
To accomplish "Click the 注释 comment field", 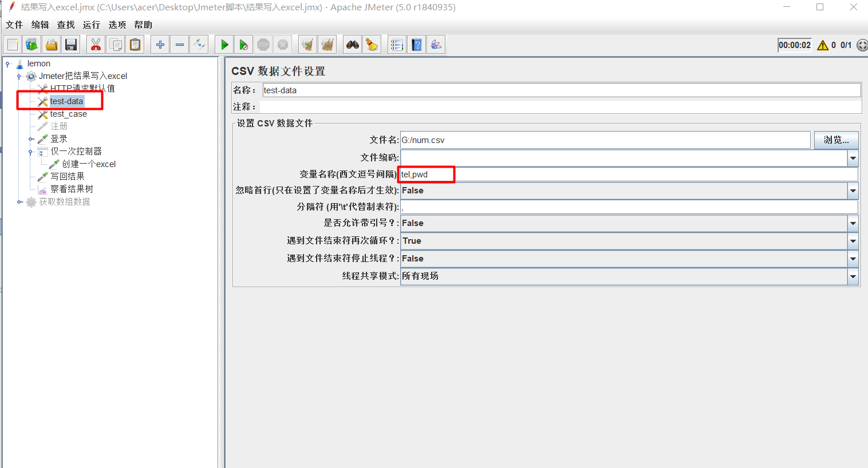I will pyautogui.click(x=561, y=107).
